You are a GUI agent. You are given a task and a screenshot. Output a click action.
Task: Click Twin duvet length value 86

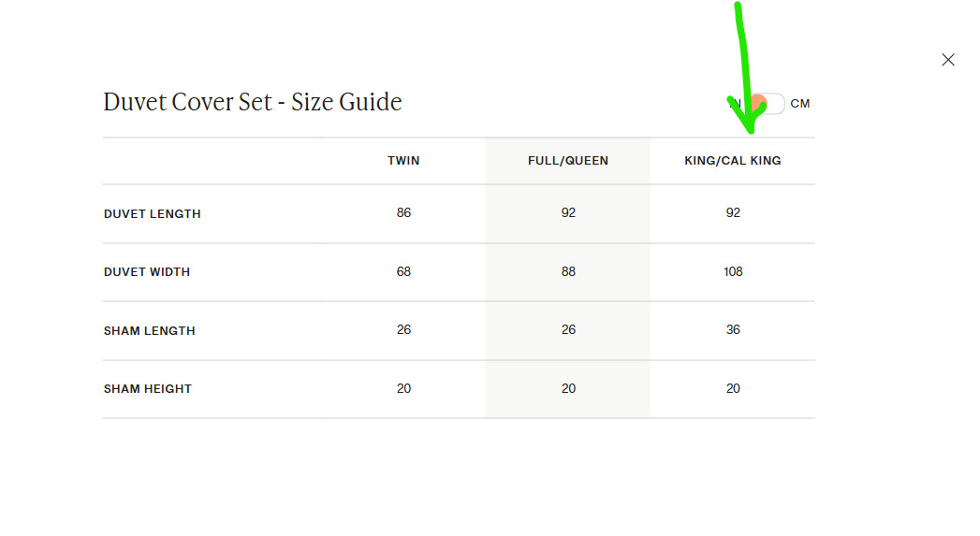[403, 213]
